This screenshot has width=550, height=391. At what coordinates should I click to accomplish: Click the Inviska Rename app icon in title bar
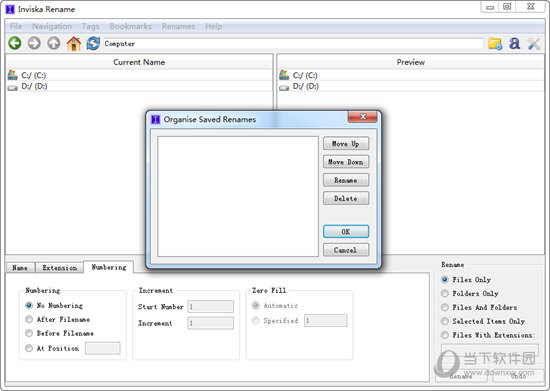click(x=10, y=9)
